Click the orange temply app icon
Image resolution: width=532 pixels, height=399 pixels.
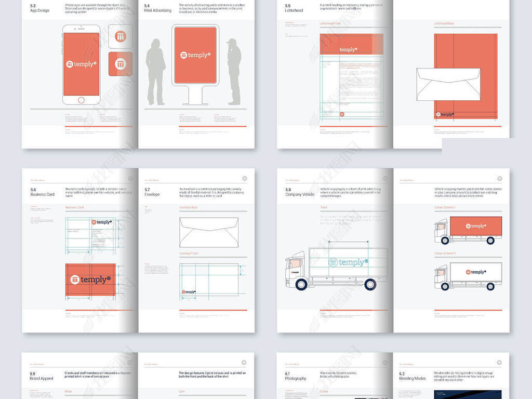[121, 64]
